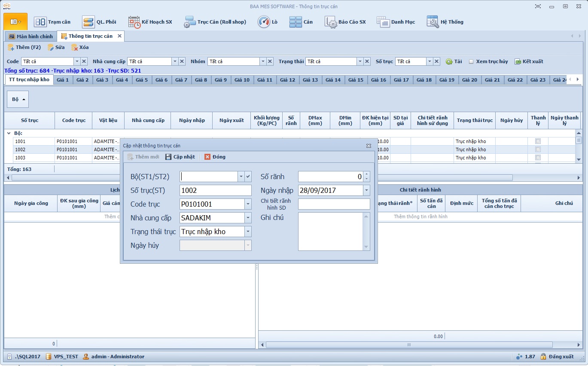Tick Thanh lý checkbox for row 1001
This screenshot has height=366, width=588.
pyautogui.click(x=538, y=141)
